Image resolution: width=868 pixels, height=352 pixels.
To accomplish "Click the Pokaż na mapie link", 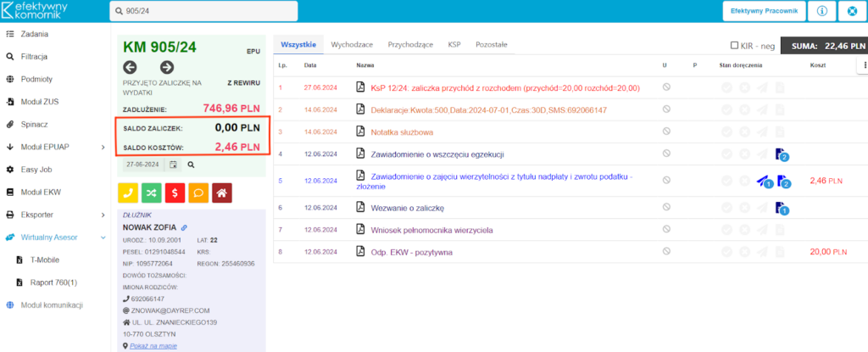I will pos(153,346).
